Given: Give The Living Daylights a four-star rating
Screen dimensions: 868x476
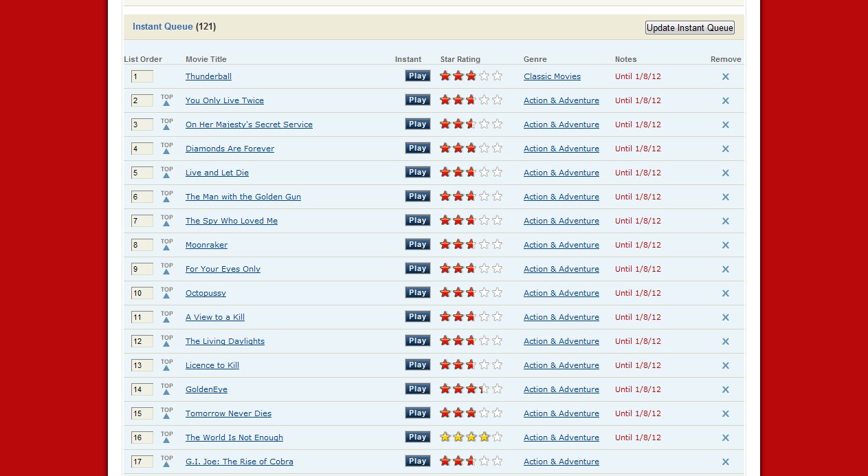Looking at the screenshot, I should pos(484,340).
